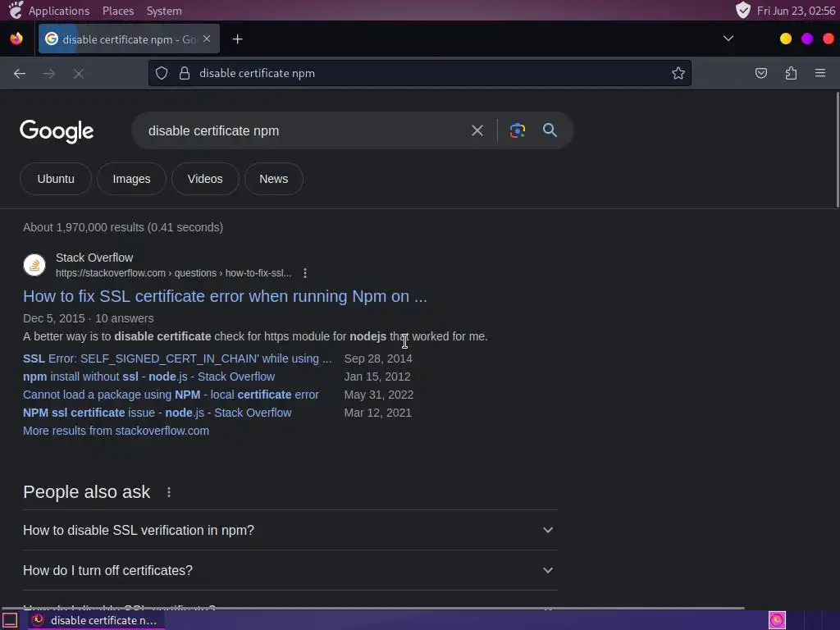Click the Stack Overflow favicon
This screenshot has width=840, height=630.
[34, 265]
